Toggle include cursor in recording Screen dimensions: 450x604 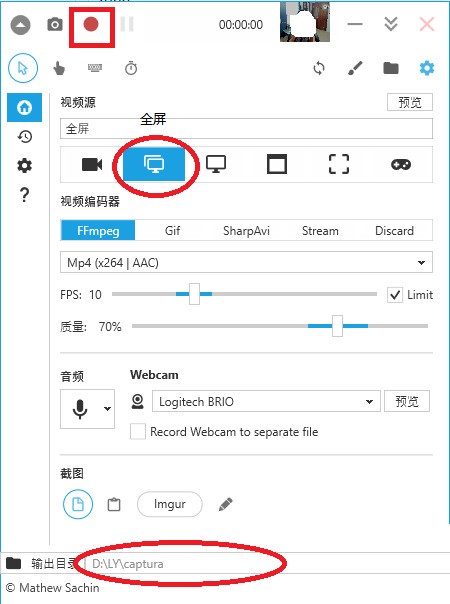23,68
